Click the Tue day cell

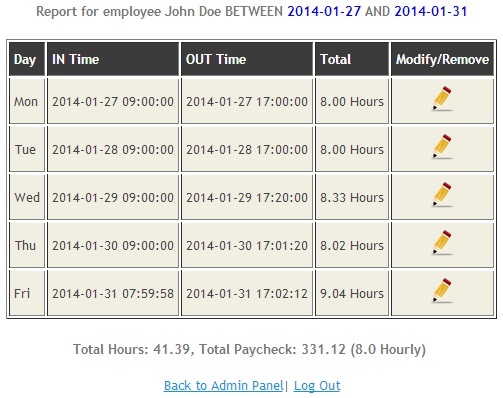pos(27,149)
